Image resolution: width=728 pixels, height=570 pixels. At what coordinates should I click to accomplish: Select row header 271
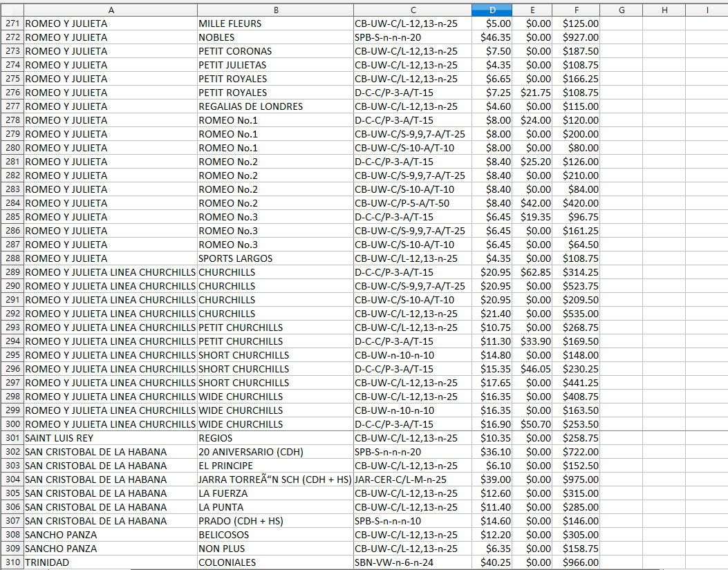coord(12,23)
